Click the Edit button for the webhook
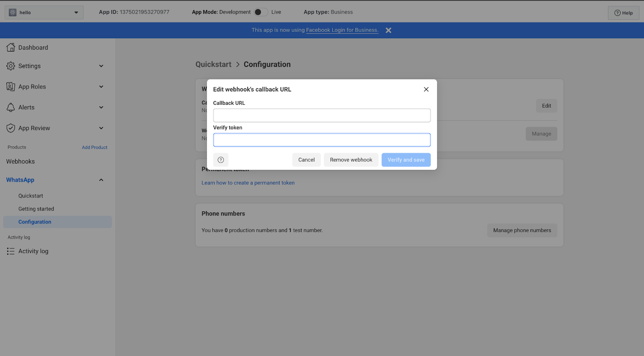 pos(547,106)
